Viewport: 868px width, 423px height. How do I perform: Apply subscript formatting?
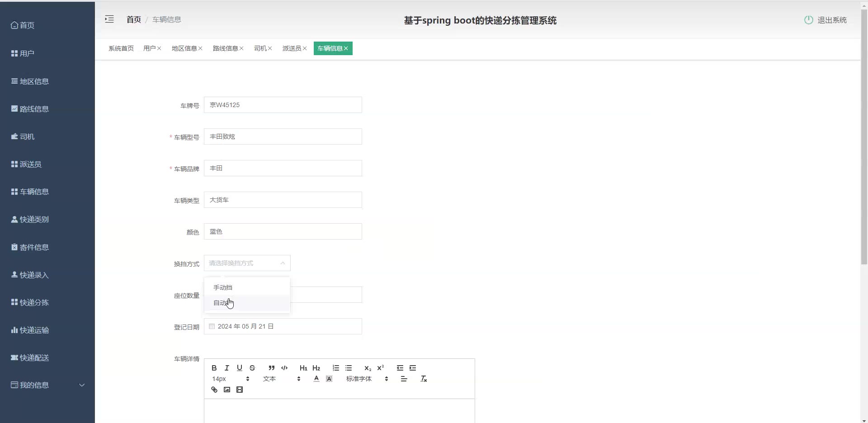[368, 368]
